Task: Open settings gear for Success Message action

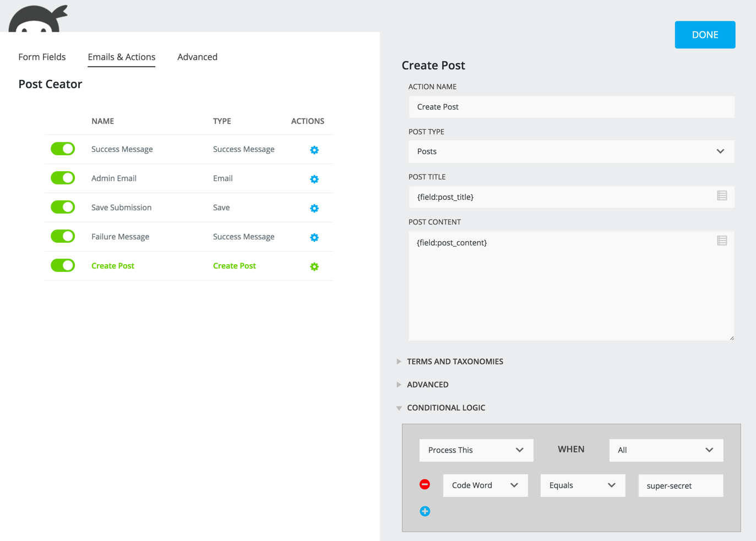Action: (x=314, y=149)
